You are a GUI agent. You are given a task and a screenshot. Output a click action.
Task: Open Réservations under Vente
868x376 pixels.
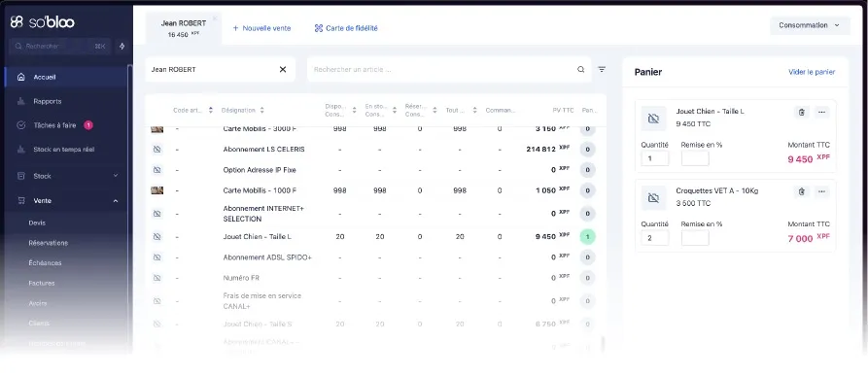[49, 243]
